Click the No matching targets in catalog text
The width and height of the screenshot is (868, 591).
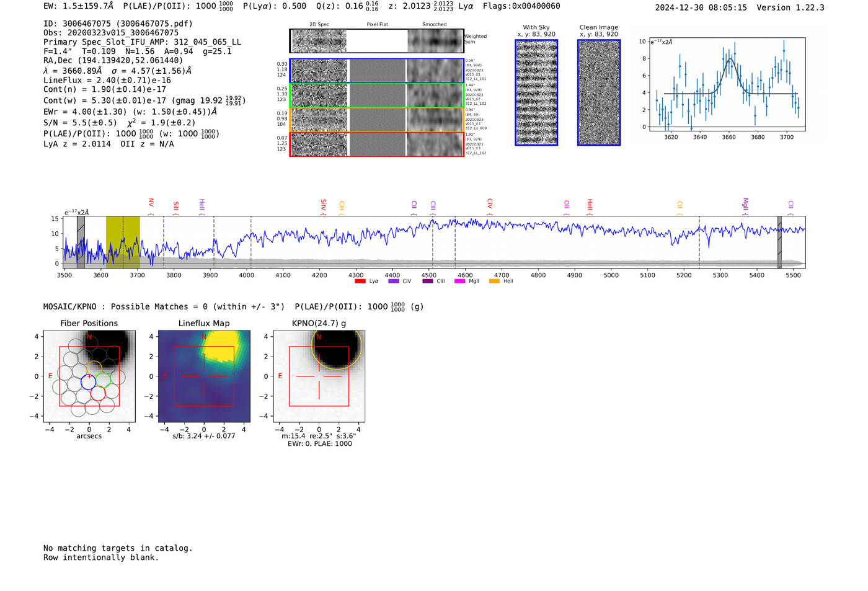(118, 548)
